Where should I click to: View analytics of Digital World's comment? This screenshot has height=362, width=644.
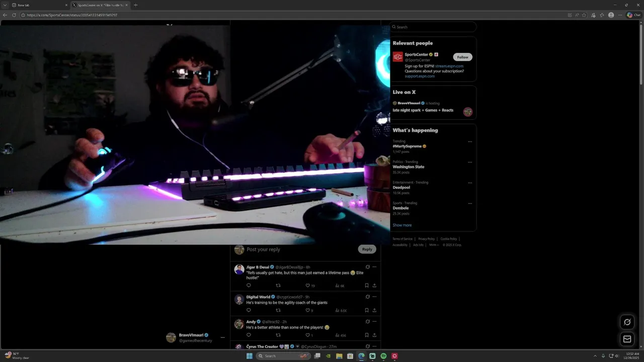pyautogui.click(x=341, y=310)
